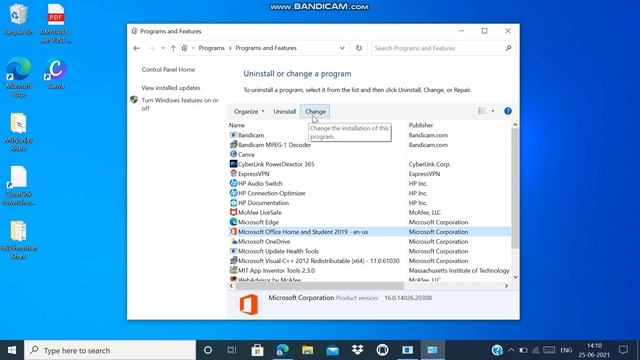Select McAfee LiveSafe entry

(255, 213)
